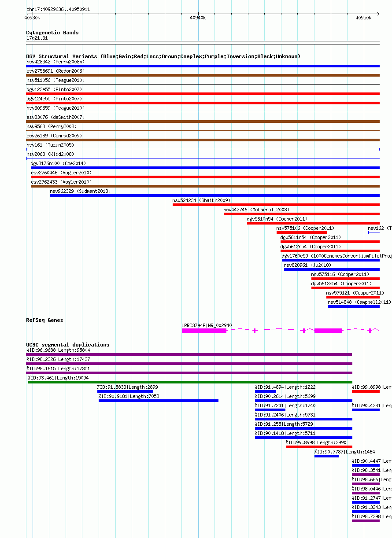Open variant esv2762433 (Vogler2010)
This screenshot has height=538, width=392.
[205, 186]
